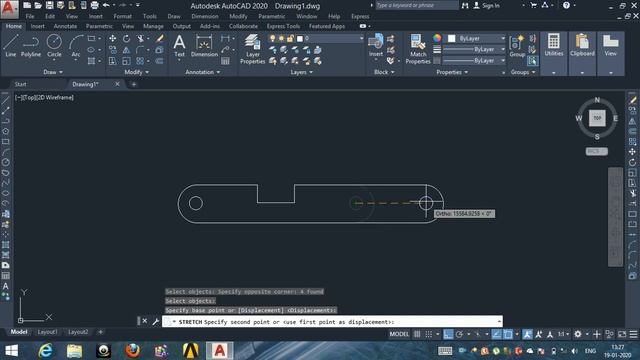
Task: Toggle Ortho mode in status bar
Action: (x=448, y=334)
